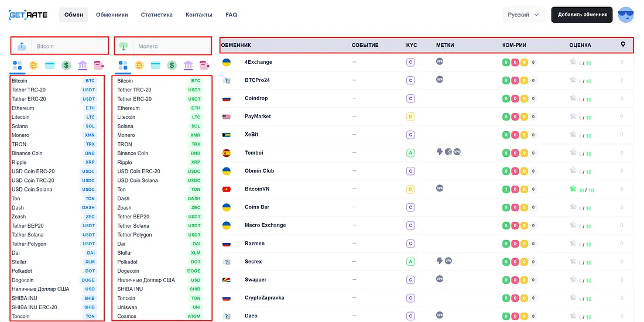The image size is (644, 322).
Task: Choose Ethereum ETH in the give list
Action: [54, 108]
